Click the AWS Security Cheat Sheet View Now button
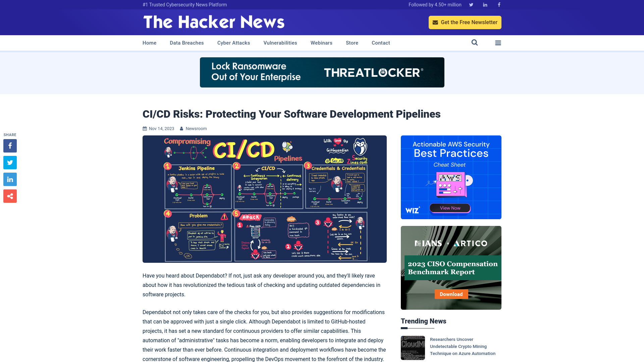 [x=450, y=208]
